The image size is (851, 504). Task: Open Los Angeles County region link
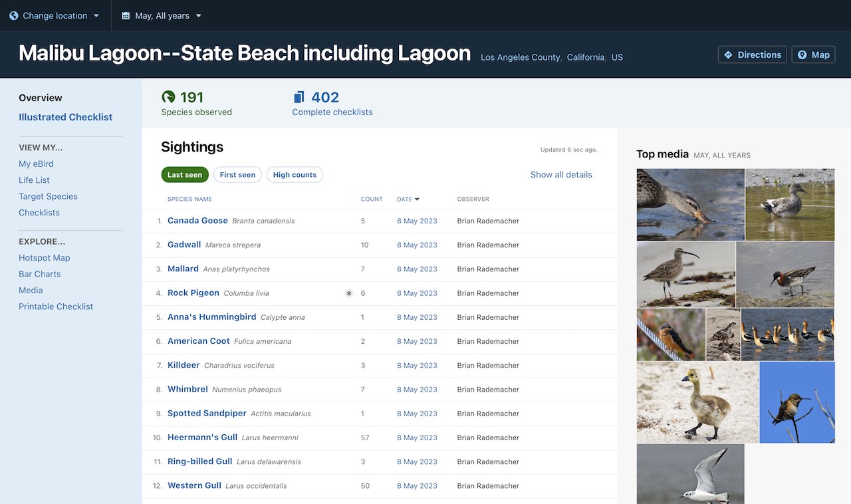click(520, 57)
